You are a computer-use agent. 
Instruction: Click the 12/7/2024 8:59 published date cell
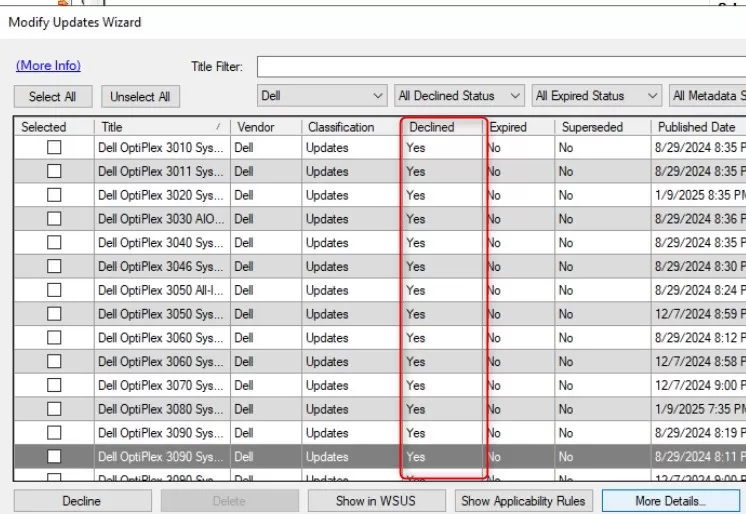click(698, 314)
